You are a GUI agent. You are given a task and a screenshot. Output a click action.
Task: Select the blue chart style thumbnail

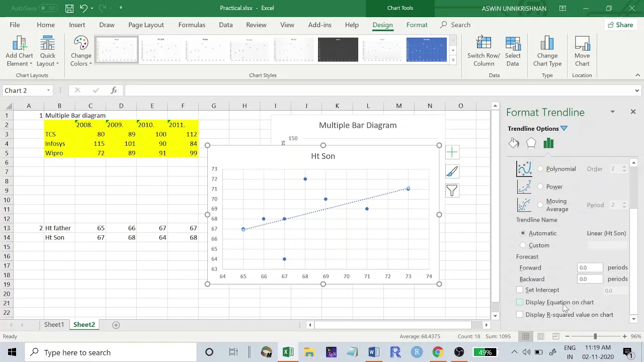tap(426, 49)
